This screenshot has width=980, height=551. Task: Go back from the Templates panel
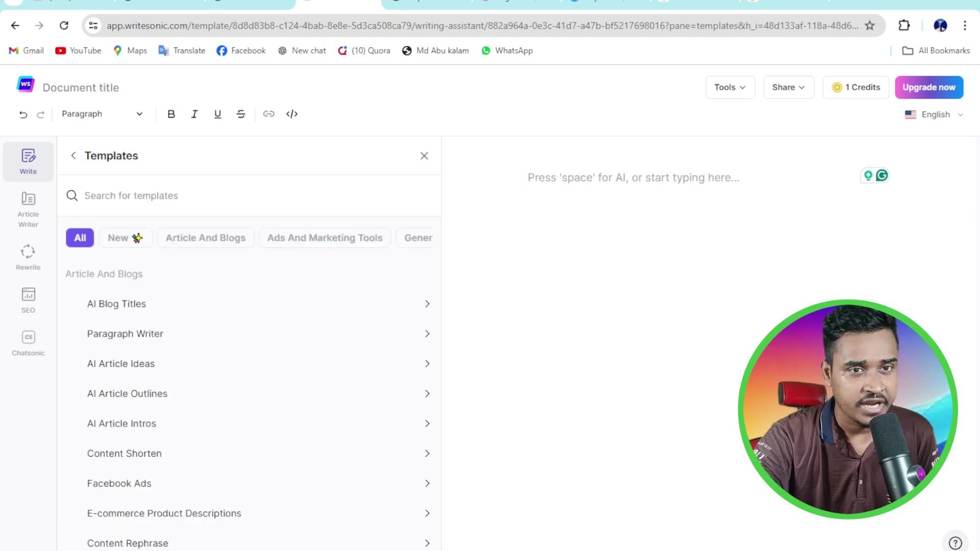tap(73, 156)
